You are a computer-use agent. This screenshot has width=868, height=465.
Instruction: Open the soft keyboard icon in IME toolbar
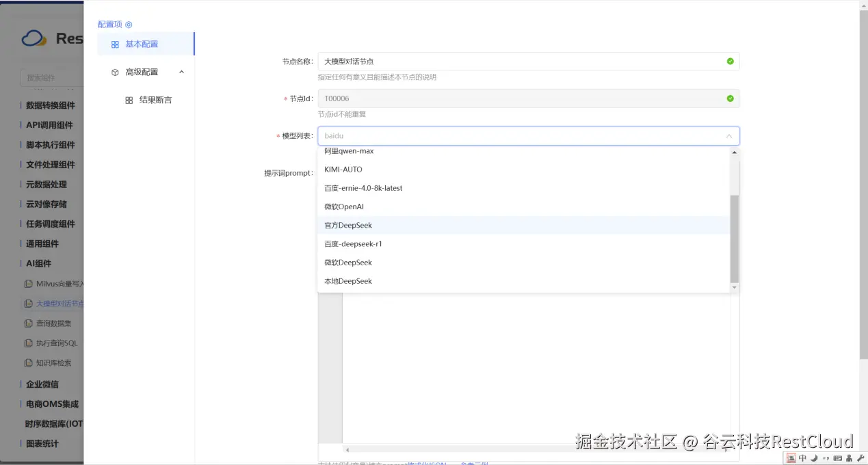click(837, 458)
